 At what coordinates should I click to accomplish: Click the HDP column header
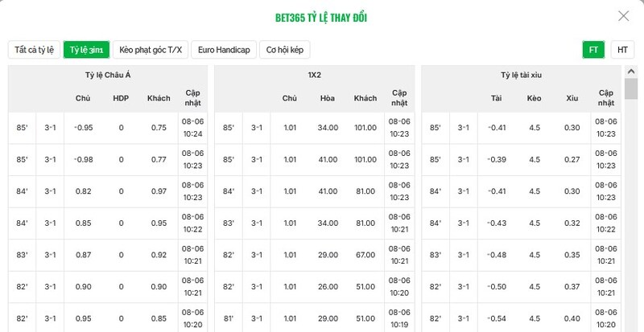tap(121, 98)
